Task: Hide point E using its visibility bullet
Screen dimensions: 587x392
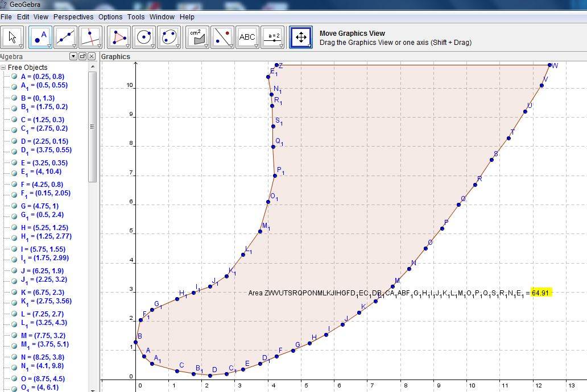Action: 14,163
